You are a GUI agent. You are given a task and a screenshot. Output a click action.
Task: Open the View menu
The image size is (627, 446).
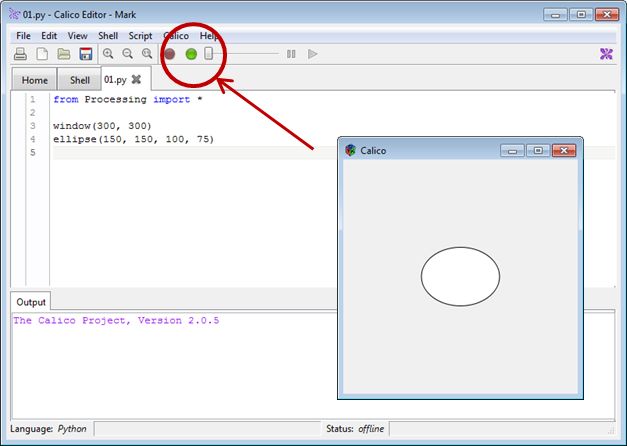(78, 36)
